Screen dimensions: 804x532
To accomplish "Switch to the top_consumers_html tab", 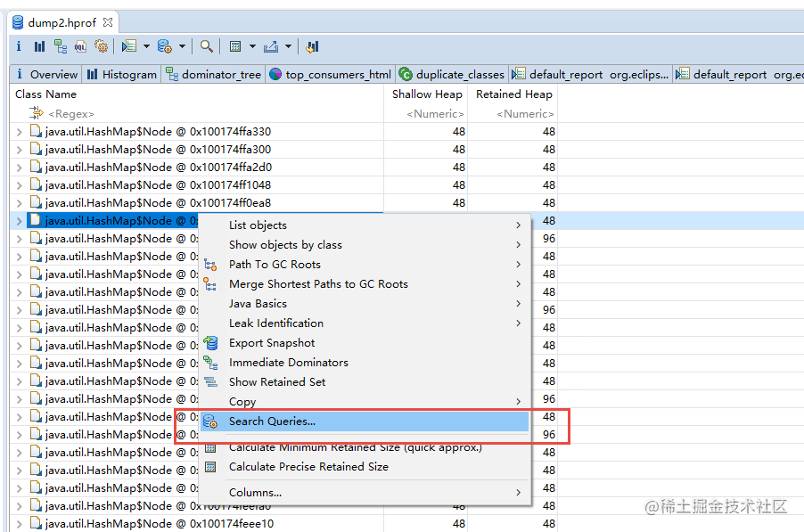I will (330, 74).
